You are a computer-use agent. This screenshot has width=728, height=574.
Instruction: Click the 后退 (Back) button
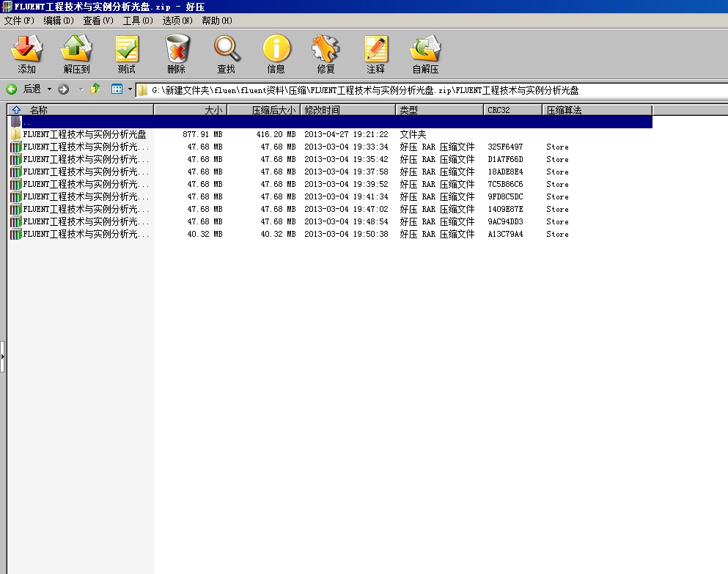(23, 89)
